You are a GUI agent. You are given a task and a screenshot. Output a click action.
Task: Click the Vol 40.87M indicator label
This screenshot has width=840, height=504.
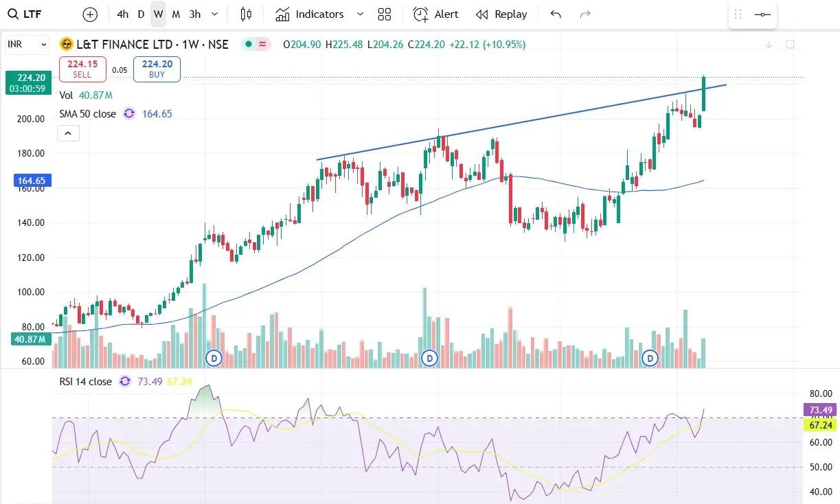point(86,95)
